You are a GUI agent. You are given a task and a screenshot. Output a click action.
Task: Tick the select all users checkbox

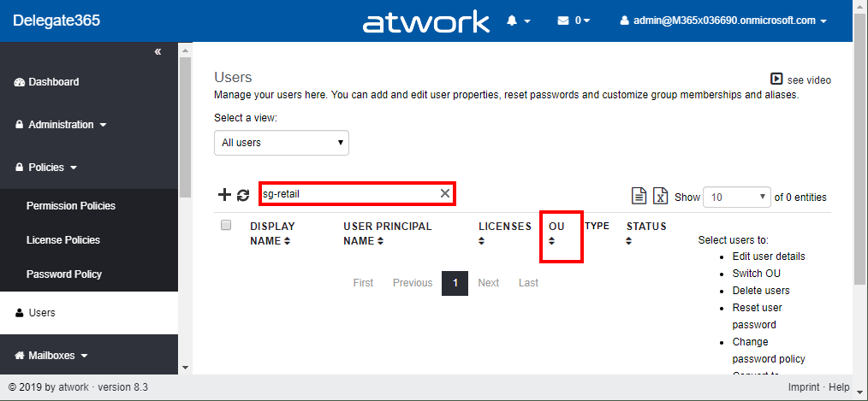click(x=226, y=226)
